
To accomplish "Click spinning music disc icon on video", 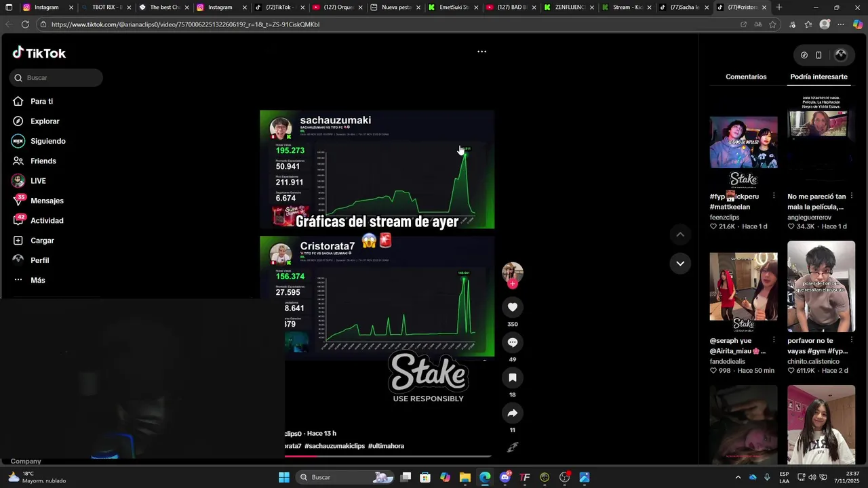I will pyautogui.click(x=513, y=447).
